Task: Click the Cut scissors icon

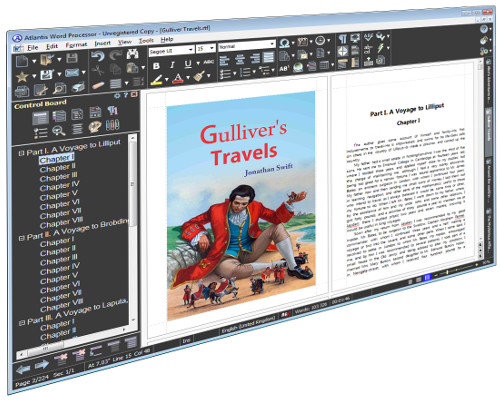Action: coord(97,70)
